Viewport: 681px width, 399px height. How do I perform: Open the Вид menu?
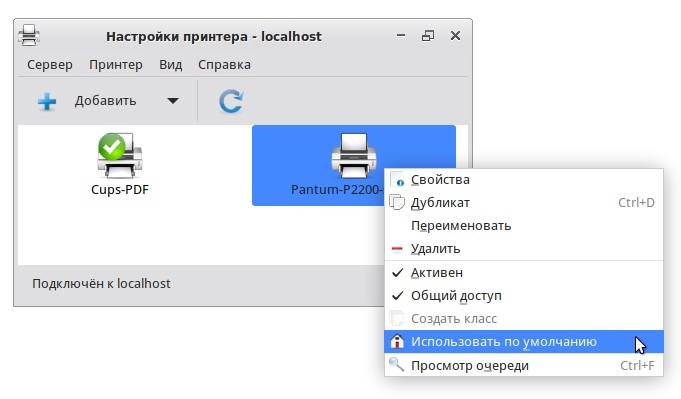coord(171,65)
